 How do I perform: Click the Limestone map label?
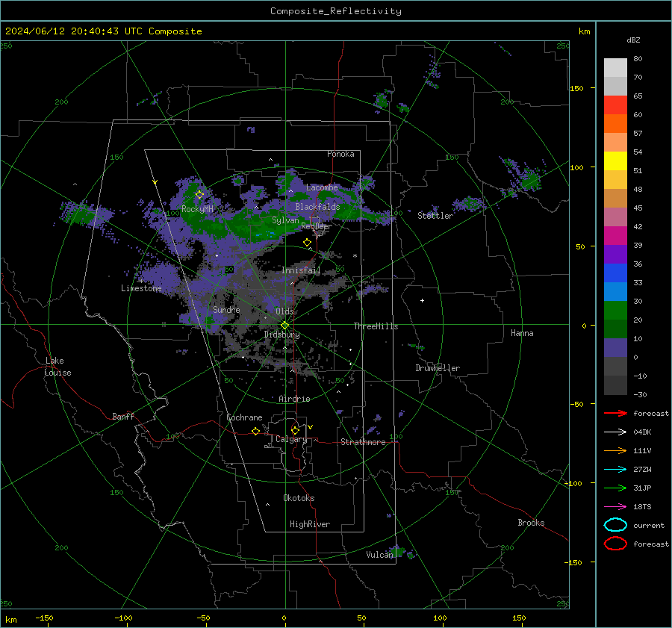[141, 288]
